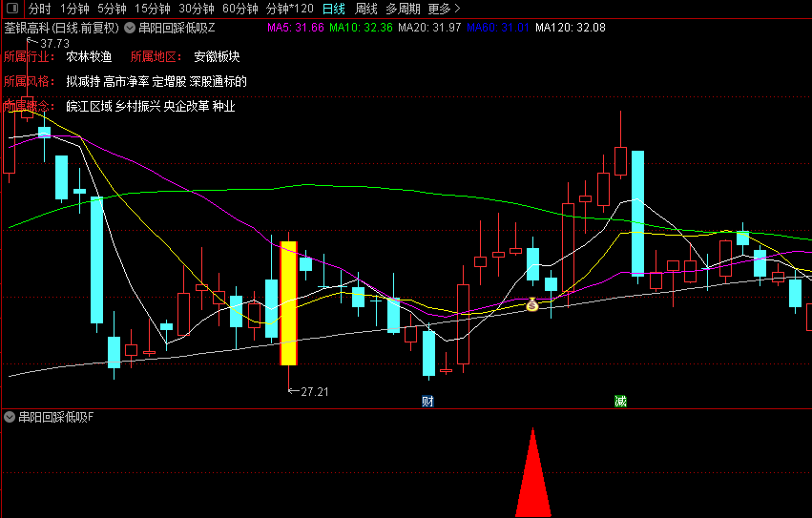Click the 皖江区域 concept text

point(89,106)
